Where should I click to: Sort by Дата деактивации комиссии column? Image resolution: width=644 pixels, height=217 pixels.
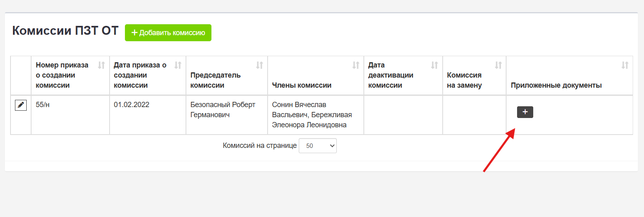[434, 65]
